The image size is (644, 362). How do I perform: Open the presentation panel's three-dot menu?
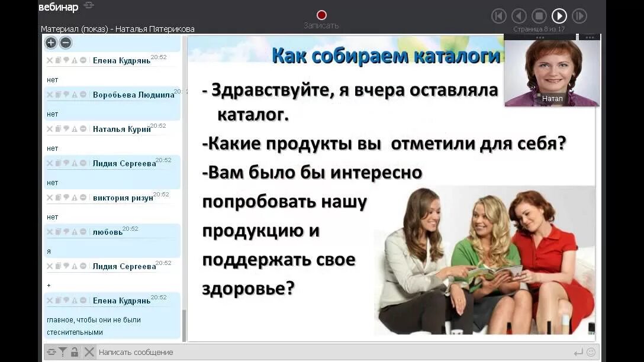tap(540, 37)
